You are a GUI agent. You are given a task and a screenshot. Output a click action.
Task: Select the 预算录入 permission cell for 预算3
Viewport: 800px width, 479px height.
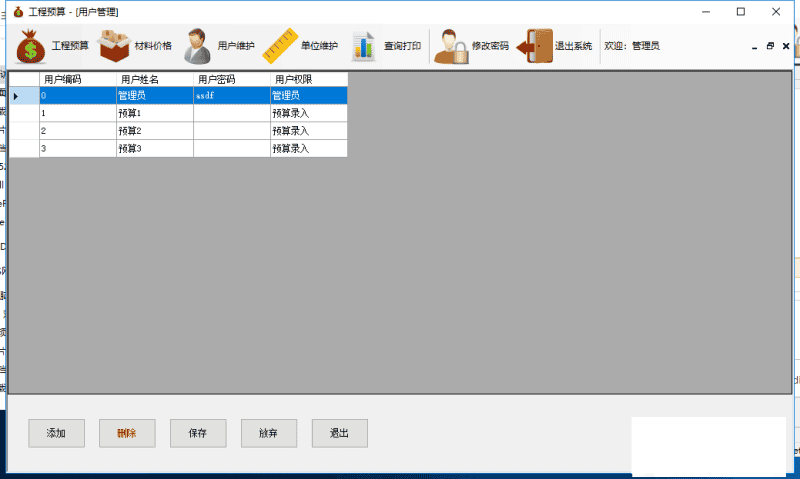pyautogui.click(x=309, y=148)
